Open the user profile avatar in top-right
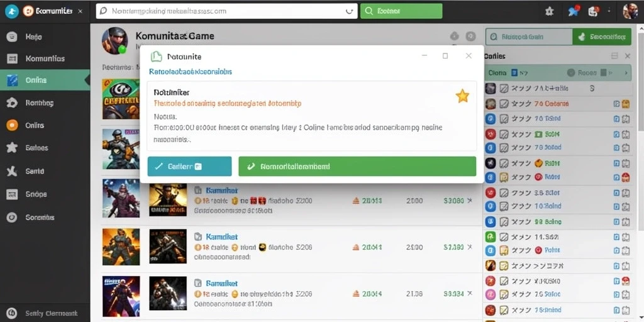Image resolution: width=644 pixels, height=322 pixels. pyautogui.click(x=630, y=11)
